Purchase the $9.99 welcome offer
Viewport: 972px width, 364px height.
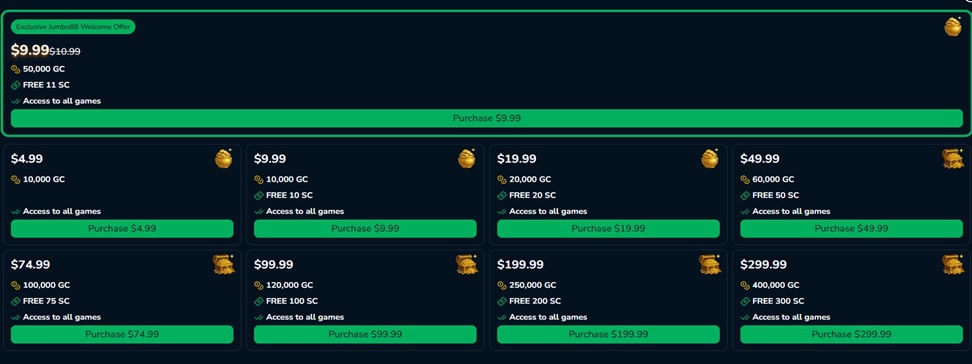pyautogui.click(x=487, y=118)
